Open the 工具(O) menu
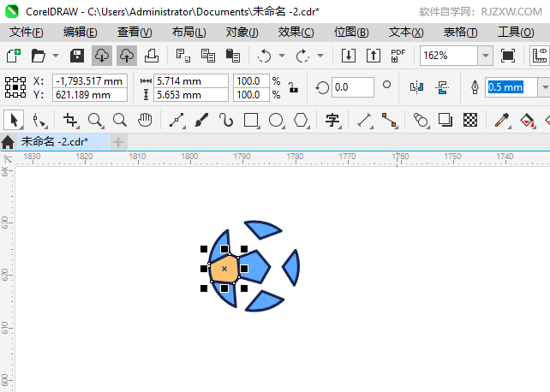Viewport: 550px width, 392px height. tap(516, 33)
